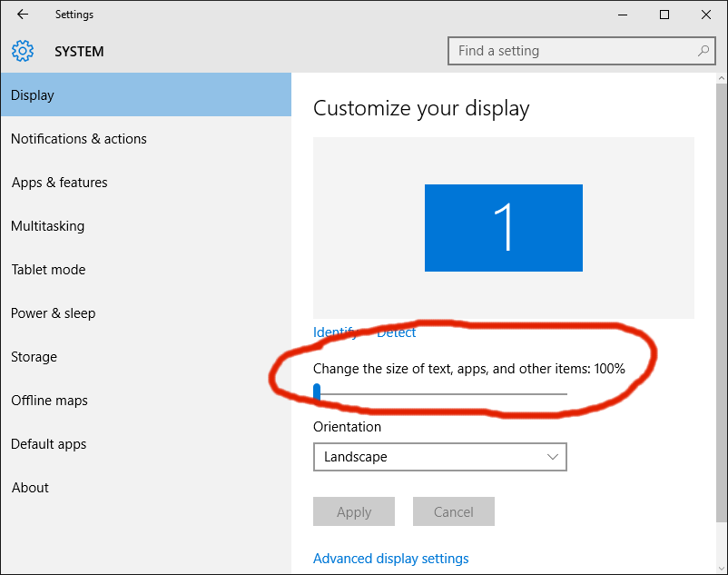728x575 pixels.
Task: Click the 'Orientation' label
Action: click(x=348, y=426)
